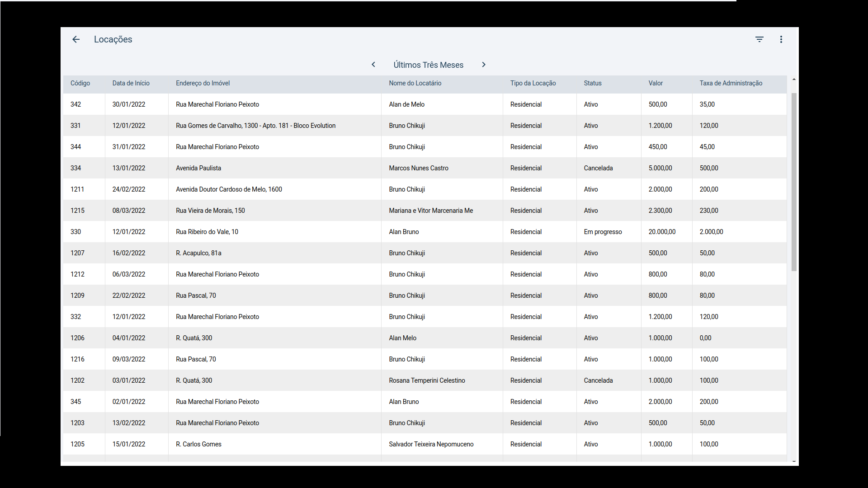
Task: Sort by the Endereço do Imóvel column header
Action: pos(203,83)
